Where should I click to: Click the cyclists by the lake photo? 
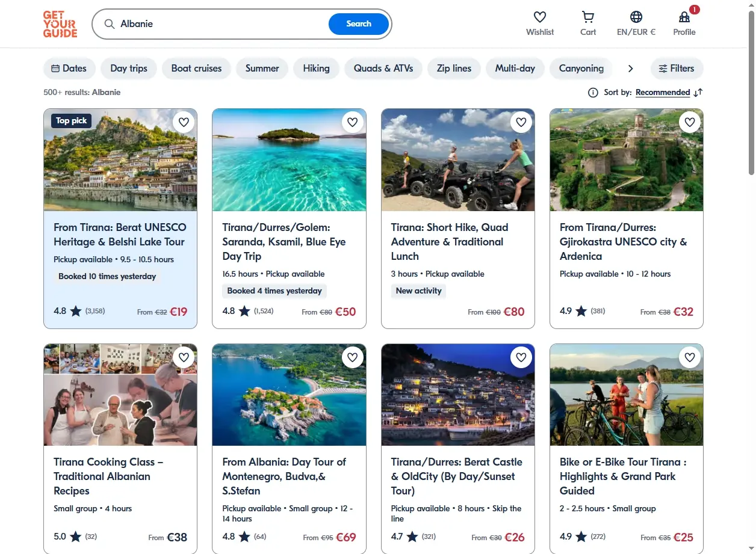click(627, 395)
